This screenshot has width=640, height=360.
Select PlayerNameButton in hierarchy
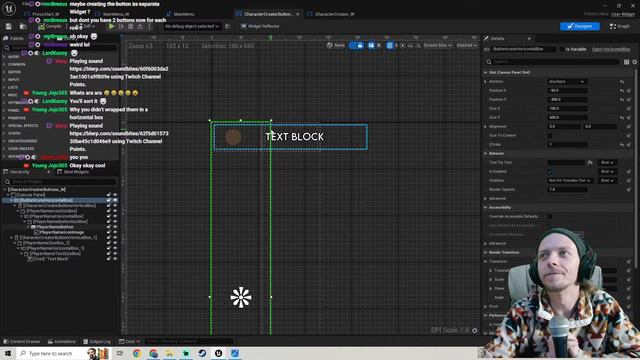click(x=55, y=227)
